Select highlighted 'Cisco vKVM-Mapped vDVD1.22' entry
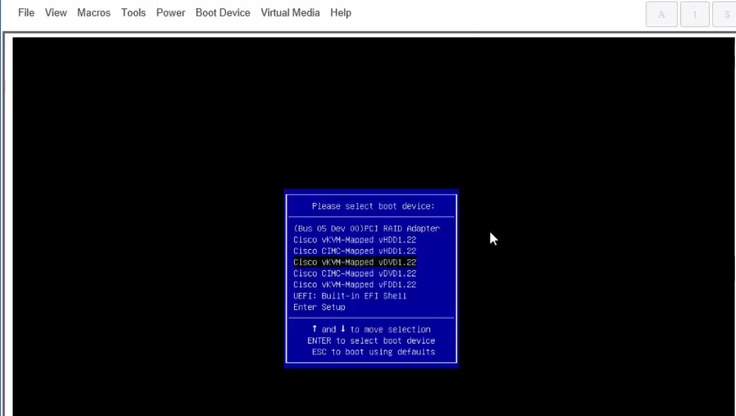Screen dimensions: 736x416 point(355,262)
